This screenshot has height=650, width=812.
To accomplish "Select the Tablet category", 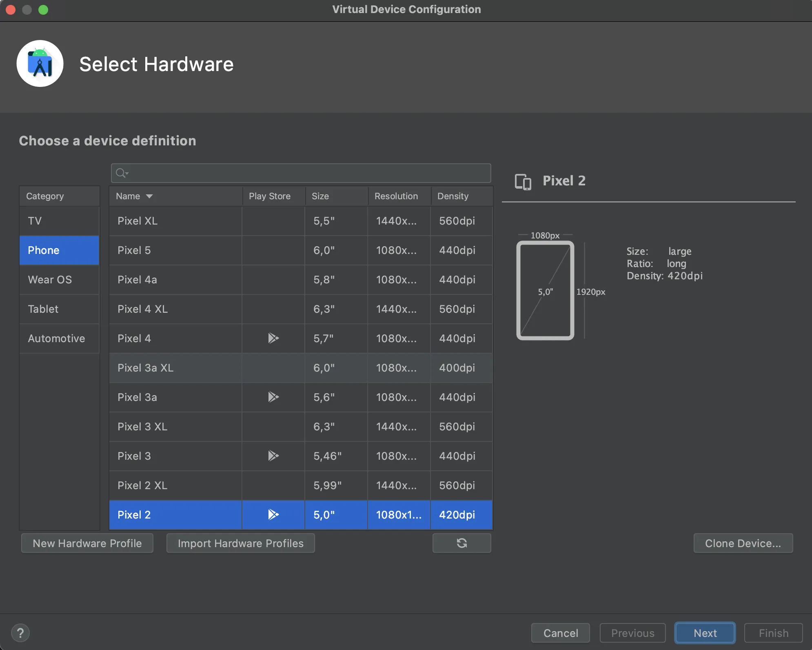I will (43, 309).
